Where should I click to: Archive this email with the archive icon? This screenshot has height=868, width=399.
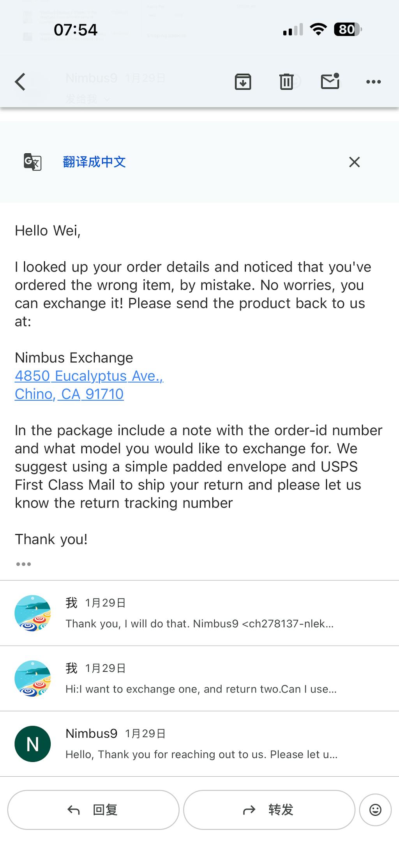(243, 82)
